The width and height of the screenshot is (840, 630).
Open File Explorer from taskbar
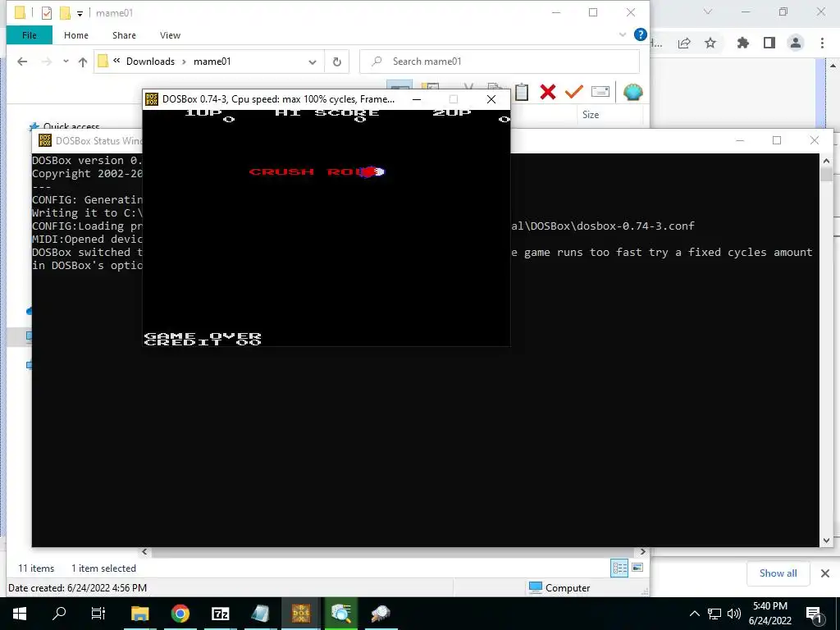tap(139, 614)
